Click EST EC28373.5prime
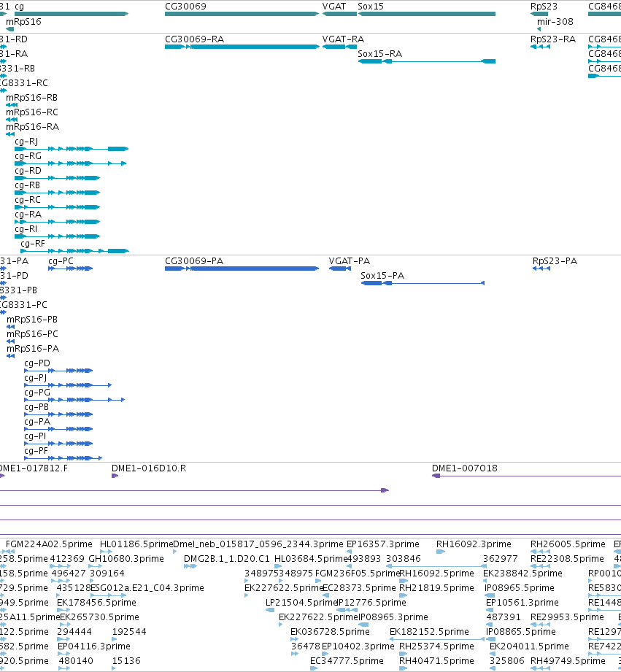The height and width of the screenshot is (672, 621). click(x=359, y=587)
